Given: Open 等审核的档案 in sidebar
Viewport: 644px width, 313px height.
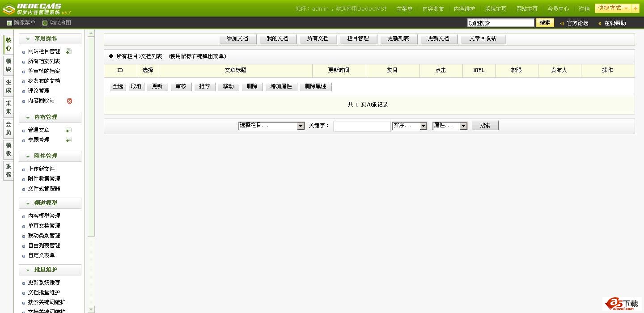Looking at the screenshot, I should pyautogui.click(x=44, y=72).
